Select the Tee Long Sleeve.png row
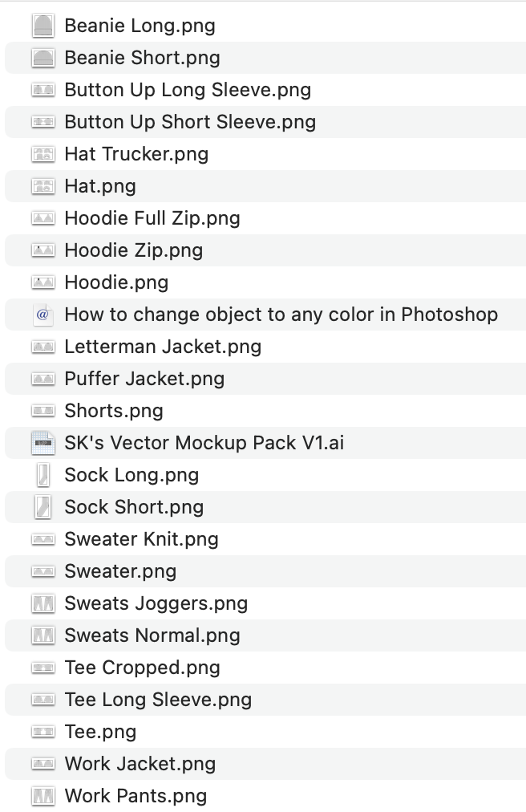 pos(158,700)
